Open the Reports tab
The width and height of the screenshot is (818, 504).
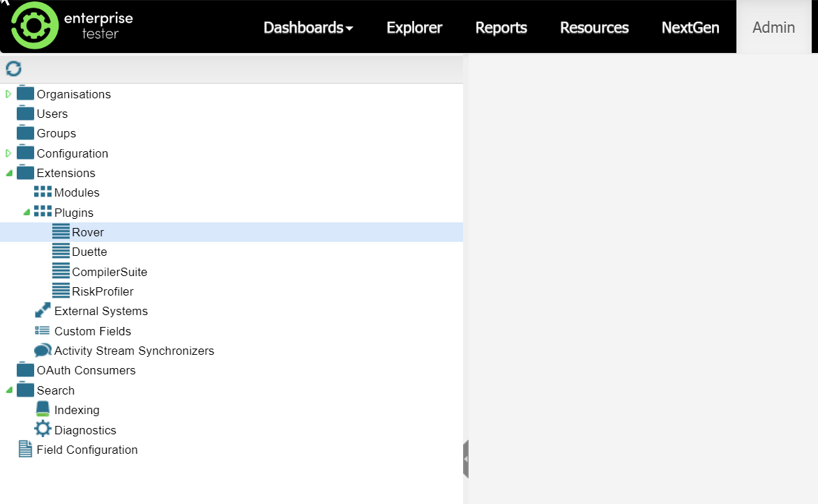(x=501, y=28)
